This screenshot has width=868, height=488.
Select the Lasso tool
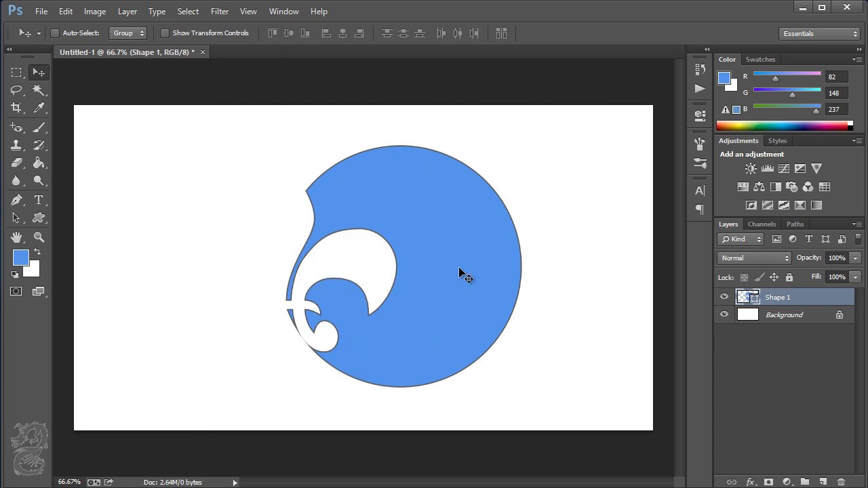pyautogui.click(x=16, y=90)
